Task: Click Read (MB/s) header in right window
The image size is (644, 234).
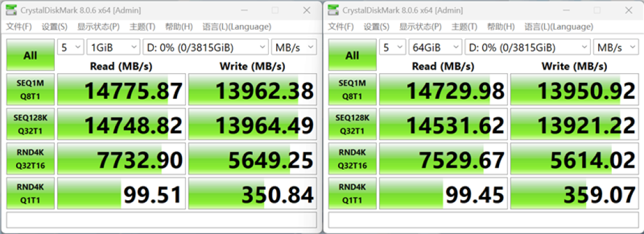Action: (443, 66)
